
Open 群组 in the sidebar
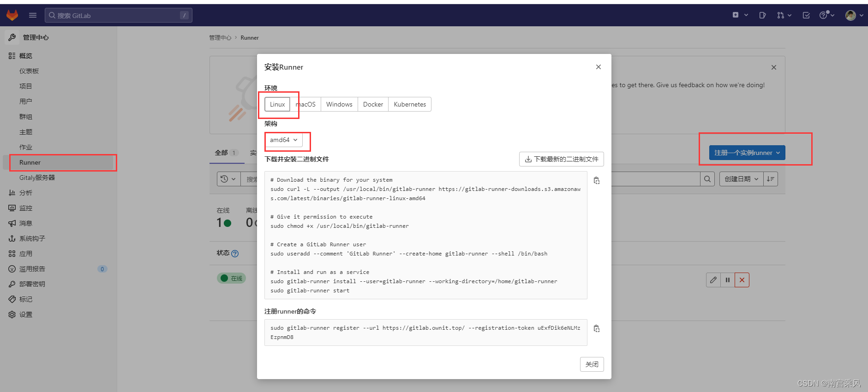pos(26,117)
